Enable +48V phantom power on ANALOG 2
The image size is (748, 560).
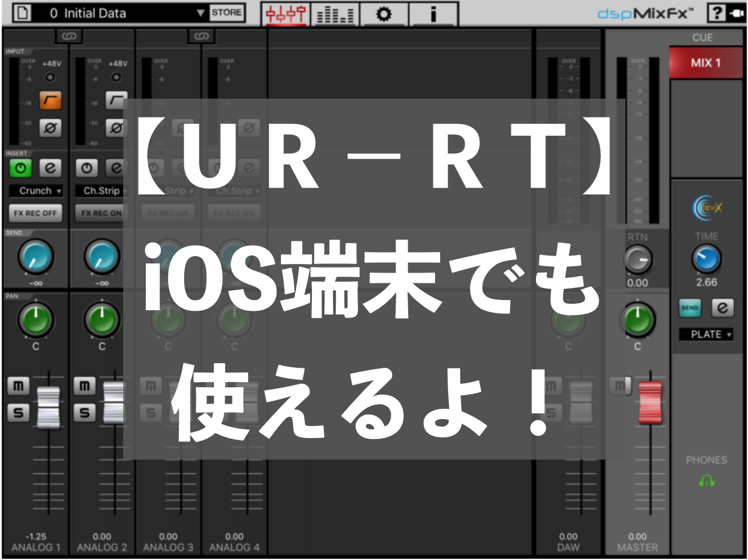click(116, 77)
